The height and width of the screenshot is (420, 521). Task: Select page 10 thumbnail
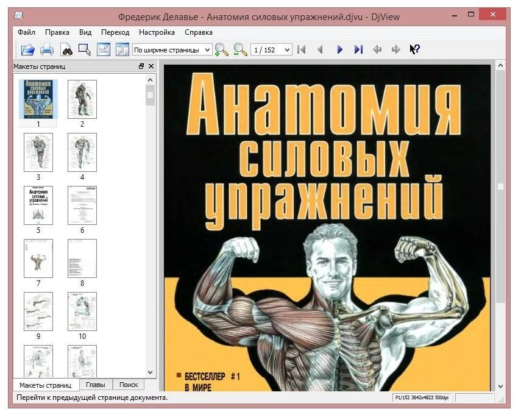click(82, 311)
